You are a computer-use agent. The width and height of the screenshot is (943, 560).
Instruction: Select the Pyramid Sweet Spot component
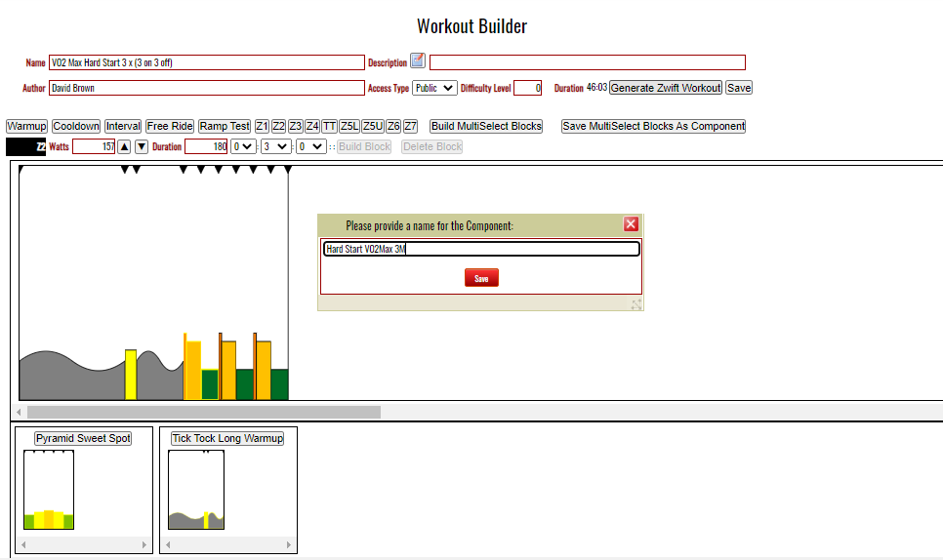[83, 438]
